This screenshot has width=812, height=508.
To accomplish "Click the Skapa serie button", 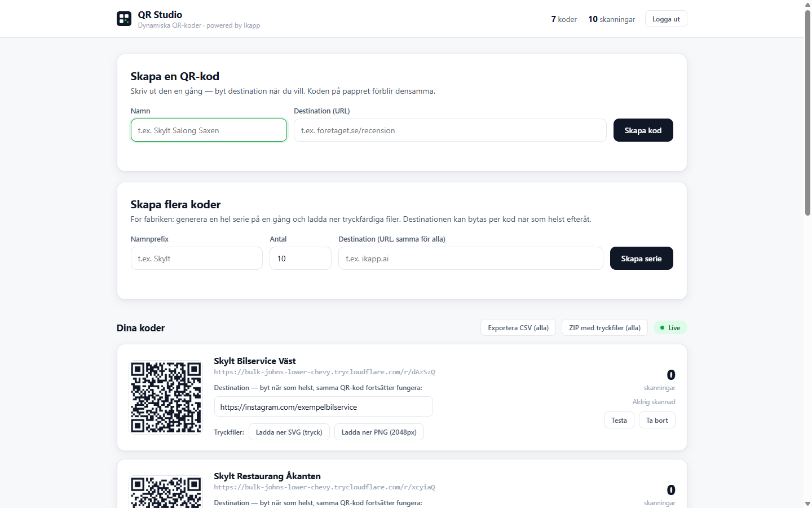I will click(x=641, y=259).
